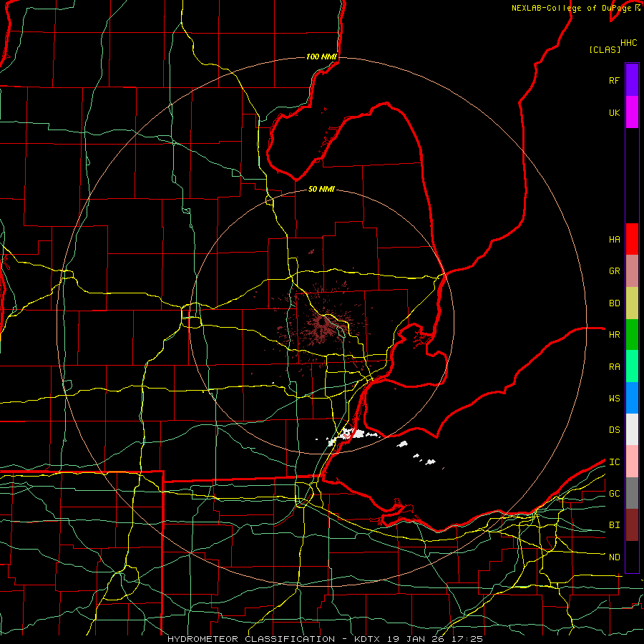Select the GC gray legend swatch

coord(632,493)
